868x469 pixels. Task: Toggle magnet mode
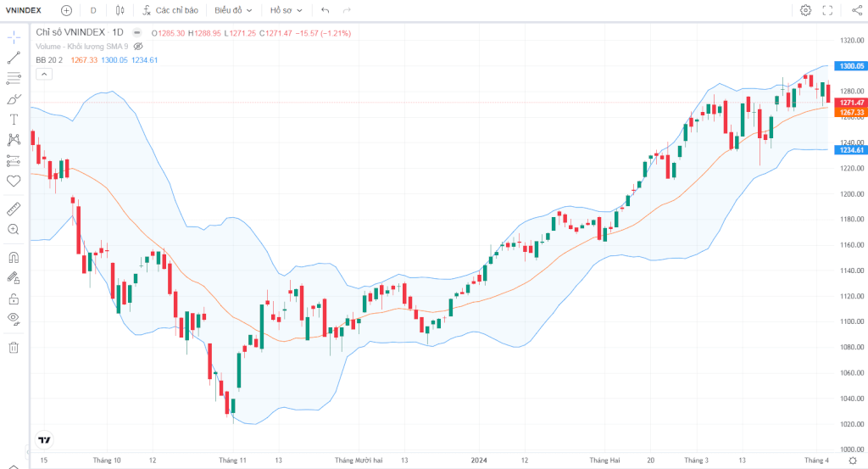(x=14, y=258)
